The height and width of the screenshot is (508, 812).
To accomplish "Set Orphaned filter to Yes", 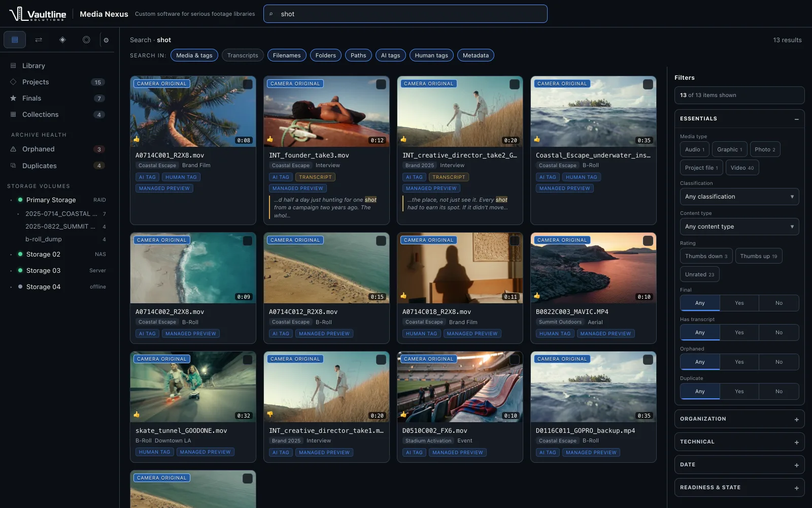I will tap(739, 362).
